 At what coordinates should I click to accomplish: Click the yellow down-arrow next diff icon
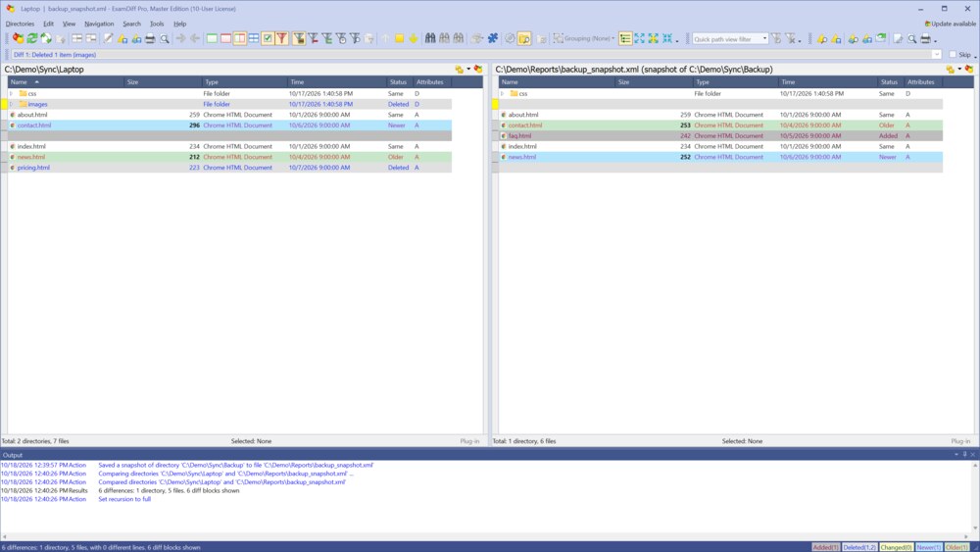[414, 39]
